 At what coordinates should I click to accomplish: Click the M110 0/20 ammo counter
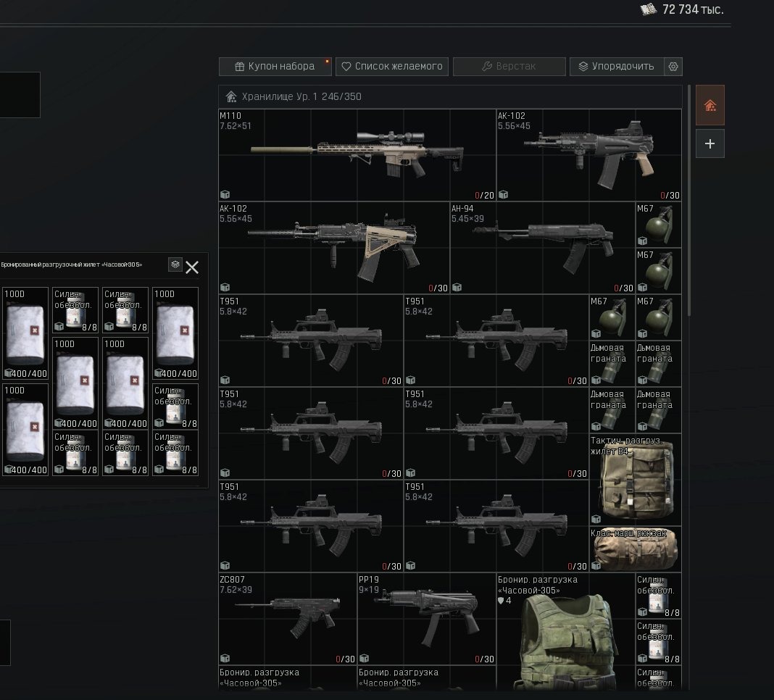[x=484, y=196]
